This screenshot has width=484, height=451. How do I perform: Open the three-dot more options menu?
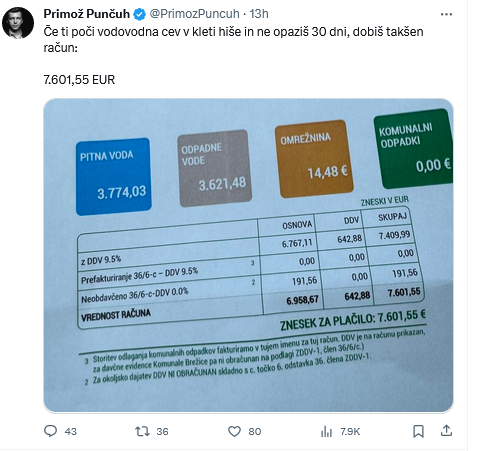[446, 14]
